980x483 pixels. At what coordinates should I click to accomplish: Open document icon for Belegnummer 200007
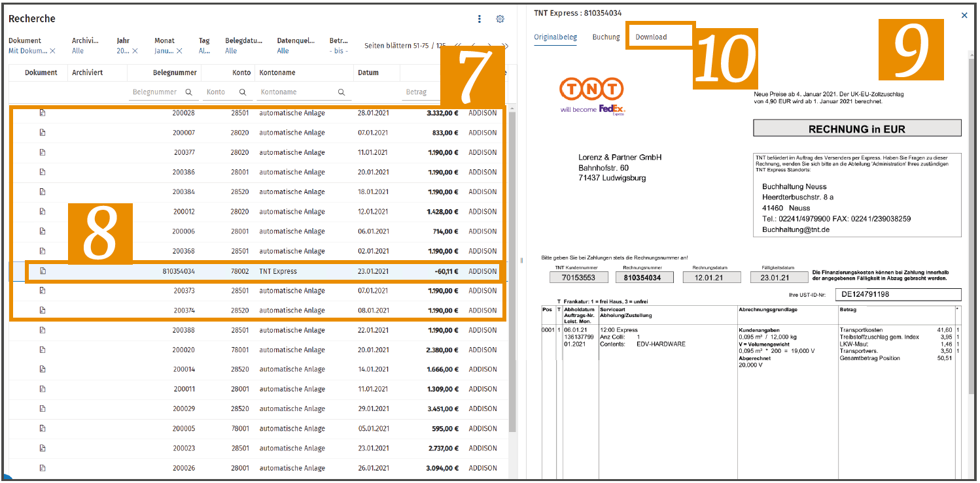tap(43, 133)
